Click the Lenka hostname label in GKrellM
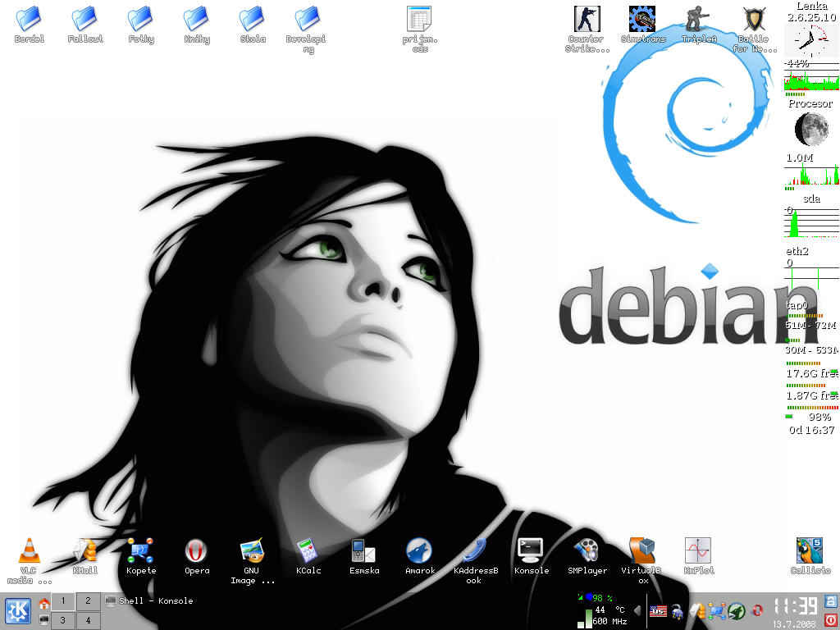The width and height of the screenshot is (840, 630). coord(811,6)
